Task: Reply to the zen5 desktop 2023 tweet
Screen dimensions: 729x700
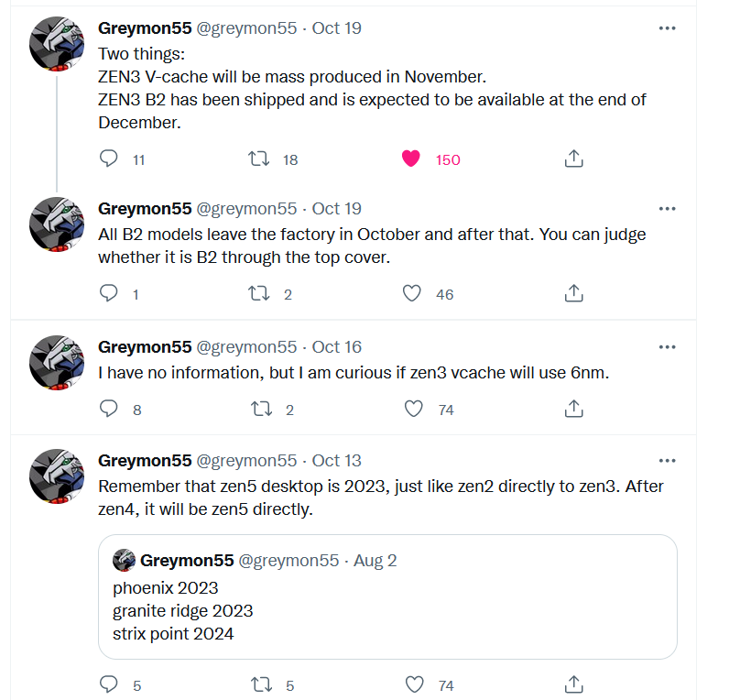Action: pos(109,684)
